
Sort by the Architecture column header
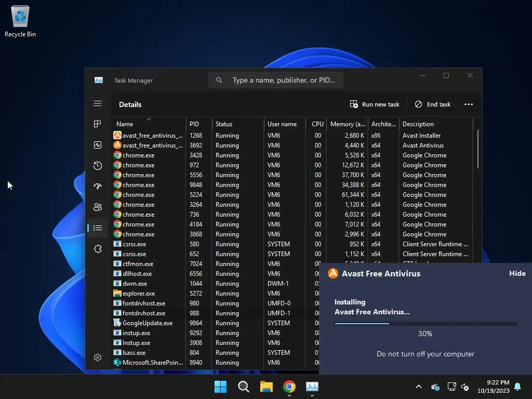[383, 124]
